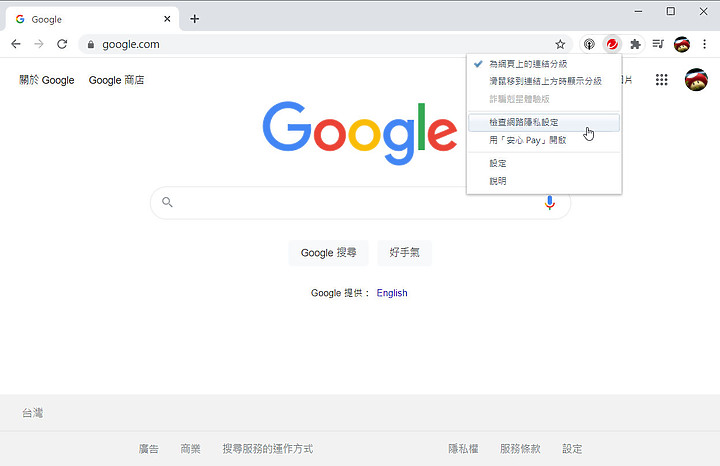Viewport: 720px width, 466px height.
Task: Click the Google logo image
Action: [x=360, y=133]
